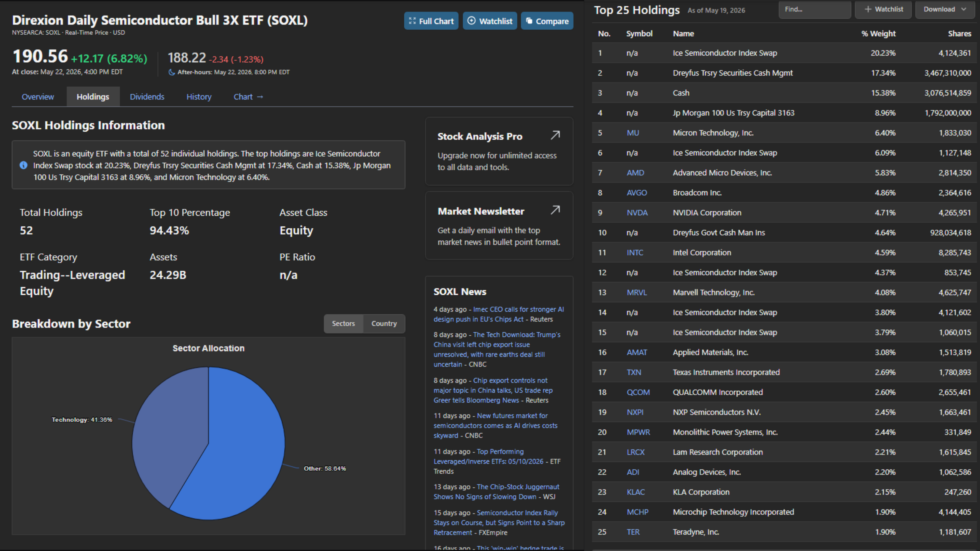The image size is (980, 551).
Task: Click the Assets value 24.29B
Action: 168,275
